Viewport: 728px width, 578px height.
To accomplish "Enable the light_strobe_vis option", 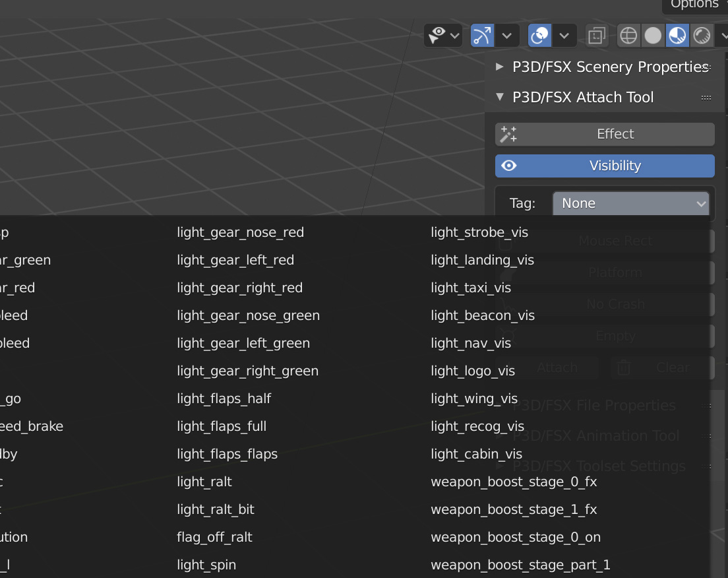I will [x=479, y=232].
